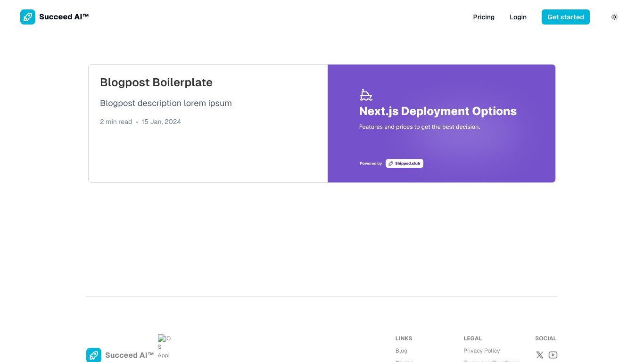The image size is (644, 362).
Task: Click the footer Succeed AI brand text
Action: [129, 355]
